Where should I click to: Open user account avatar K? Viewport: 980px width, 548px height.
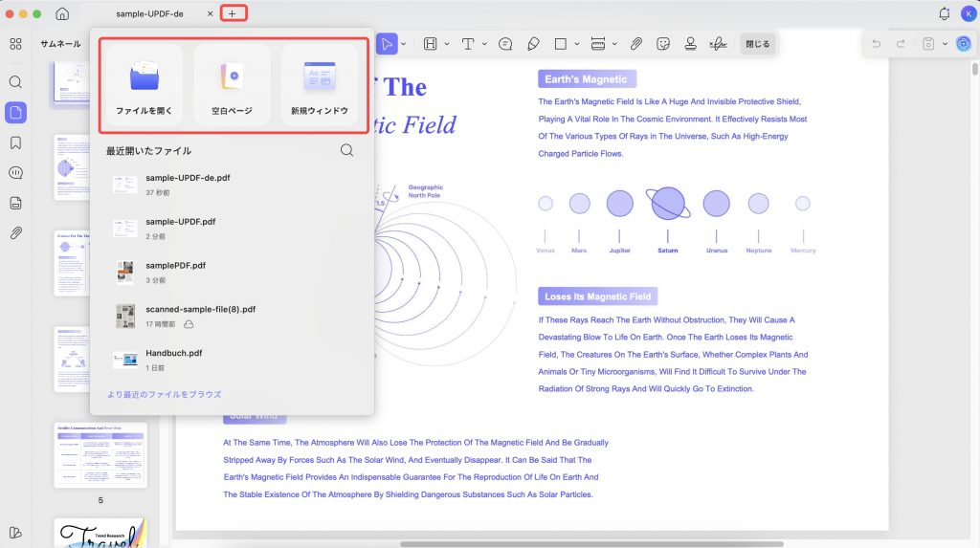click(x=969, y=13)
